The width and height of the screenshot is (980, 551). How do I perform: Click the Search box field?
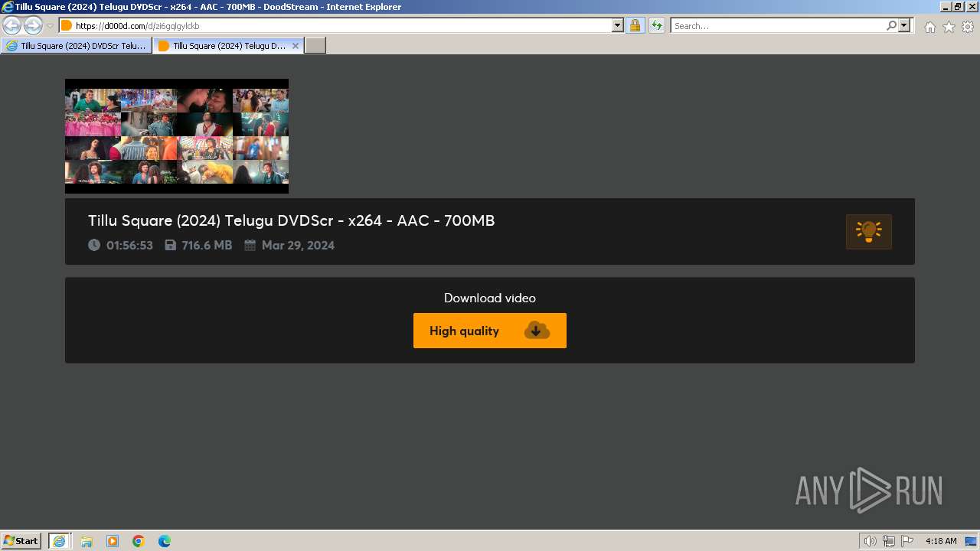tap(778, 26)
